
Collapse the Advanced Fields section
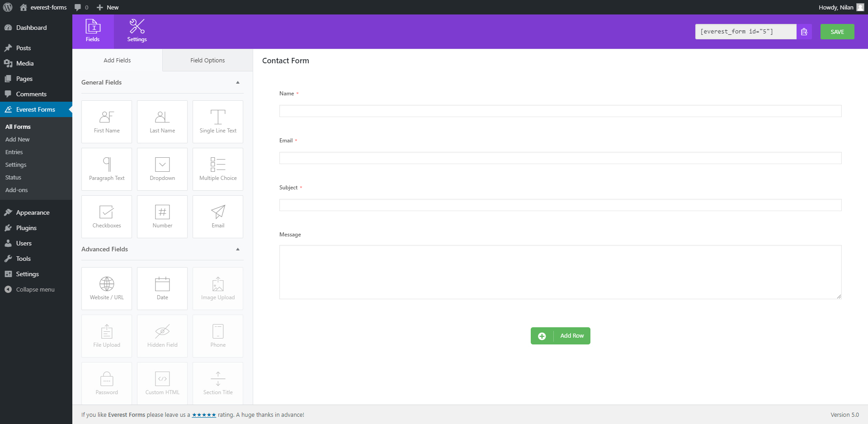(237, 249)
